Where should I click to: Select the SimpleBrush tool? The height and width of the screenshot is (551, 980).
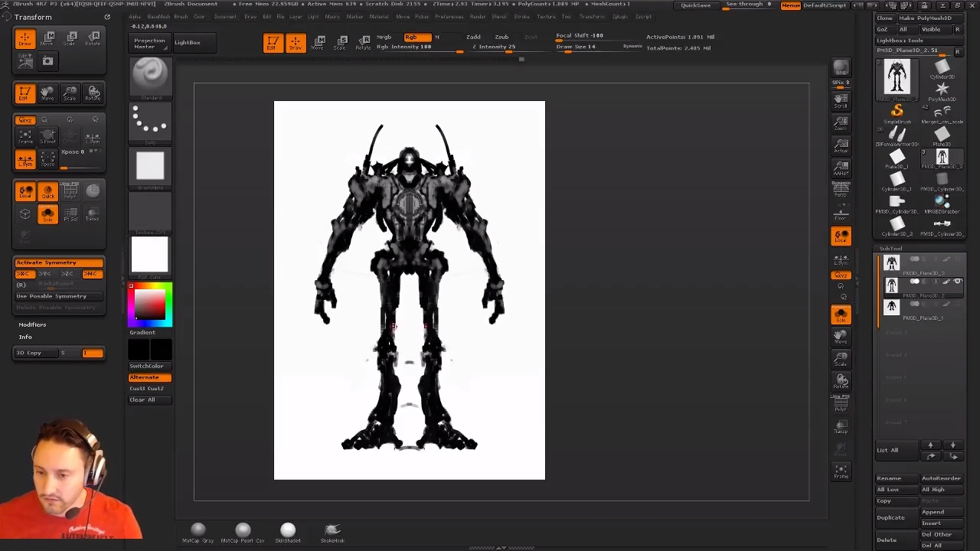click(x=897, y=114)
